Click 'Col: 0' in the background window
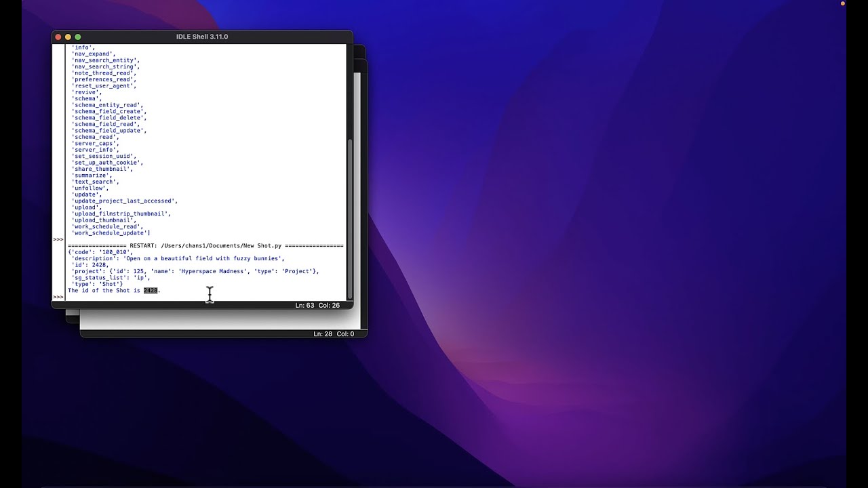868x488 pixels. [345, 334]
